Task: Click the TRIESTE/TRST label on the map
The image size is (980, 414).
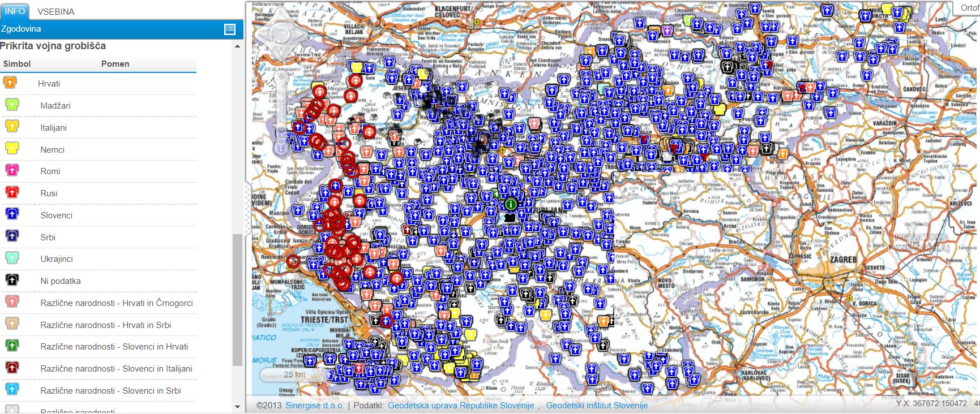Action: [x=323, y=320]
